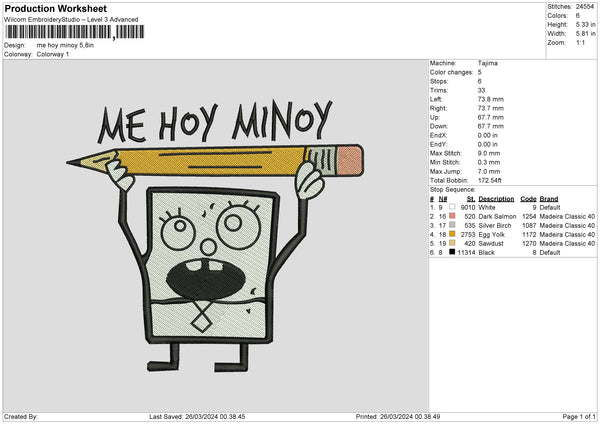The width and height of the screenshot is (600, 424).
Task: Click the White thread color swatch
Action: point(452,207)
